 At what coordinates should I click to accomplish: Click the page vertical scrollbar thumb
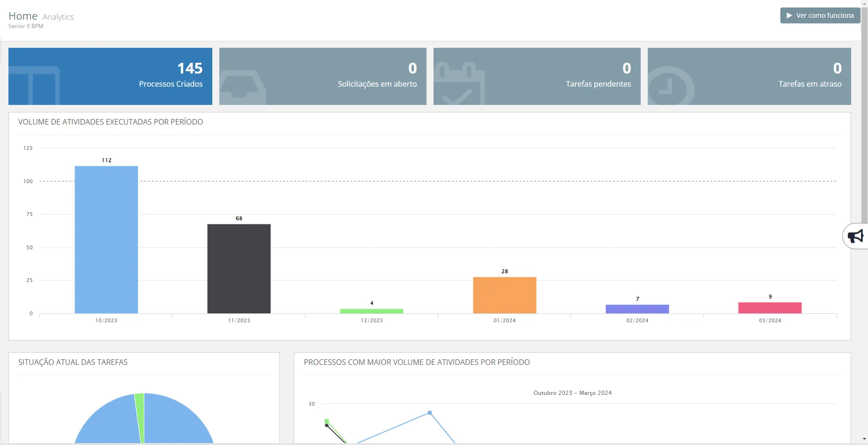[x=865, y=115]
